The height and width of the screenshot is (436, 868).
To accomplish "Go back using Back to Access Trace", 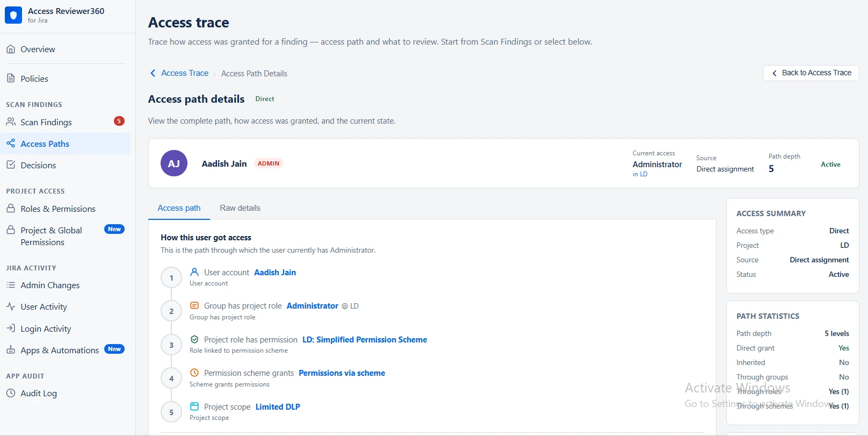I will tap(811, 73).
